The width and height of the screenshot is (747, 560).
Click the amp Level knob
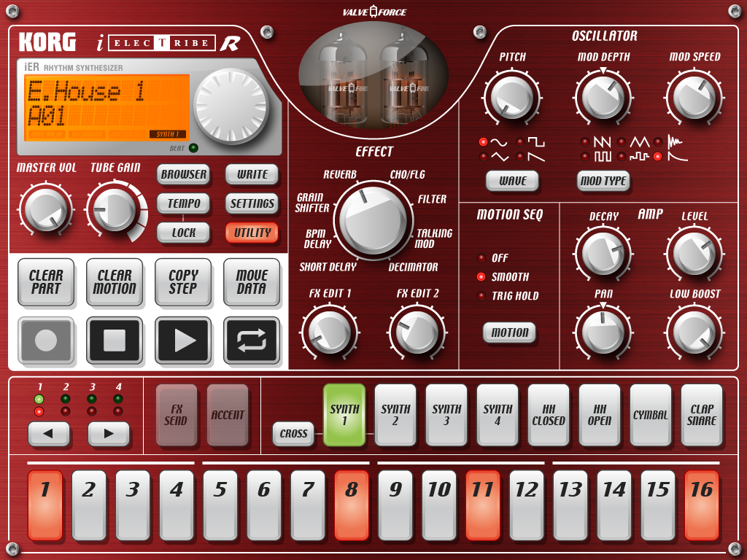click(694, 254)
